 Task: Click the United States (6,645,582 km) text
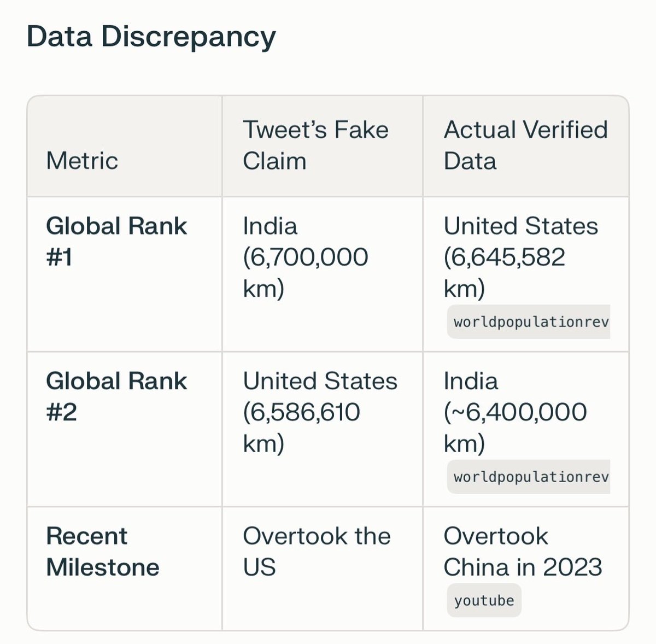coord(521,257)
